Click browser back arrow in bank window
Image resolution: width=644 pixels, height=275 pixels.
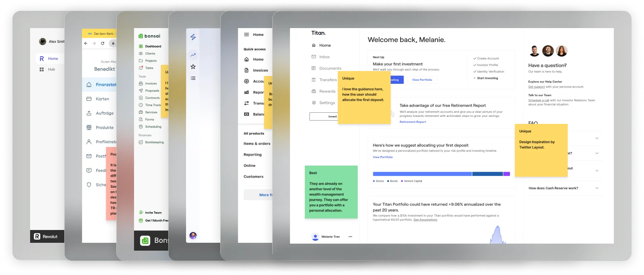[x=86, y=43]
